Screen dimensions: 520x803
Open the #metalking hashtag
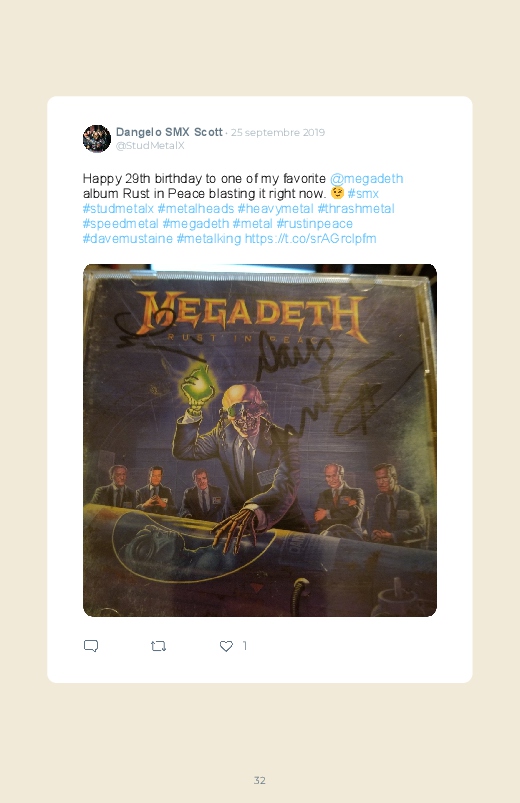209,239
